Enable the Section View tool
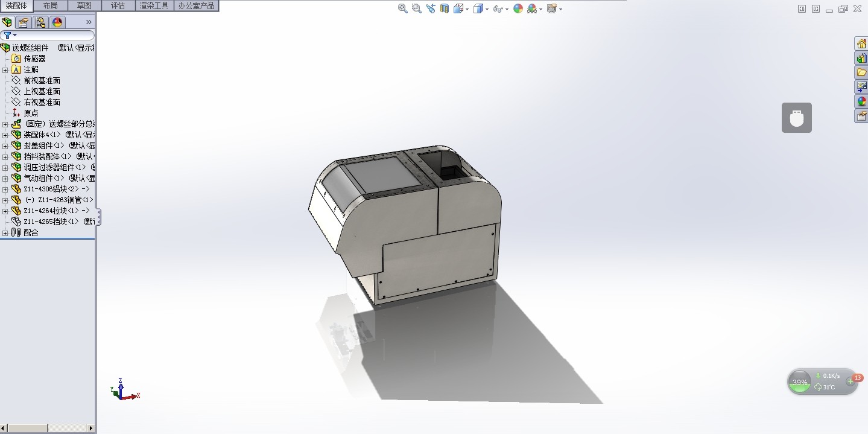Viewport: 868px width, 434px height. [444, 8]
